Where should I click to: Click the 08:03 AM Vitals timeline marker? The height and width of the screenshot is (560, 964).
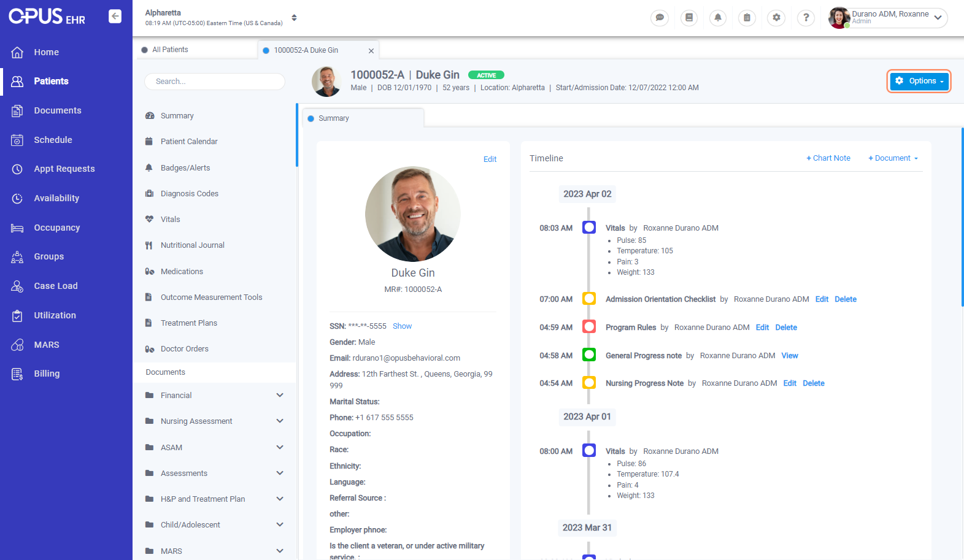click(589, 228)
